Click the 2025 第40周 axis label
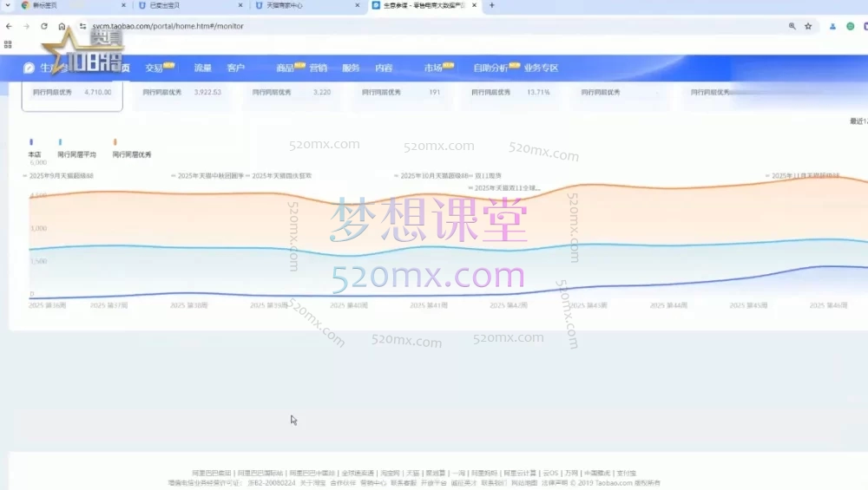Image resolution: width=868 pixels, height=490 pixels. coord(349,305)
